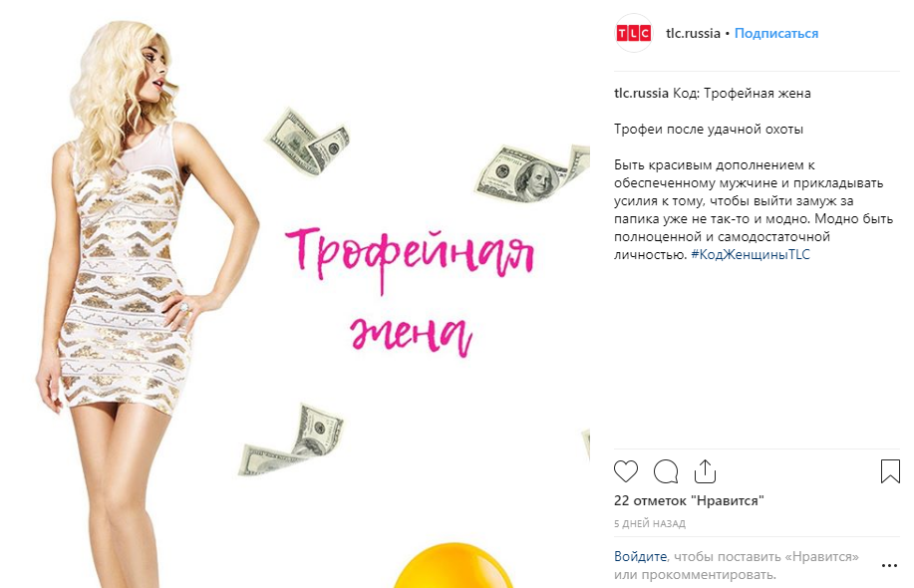Screen dimensions: 914x588
Task: Click the folded dollar bills near bottom
Action: click(x=291, y=440)
